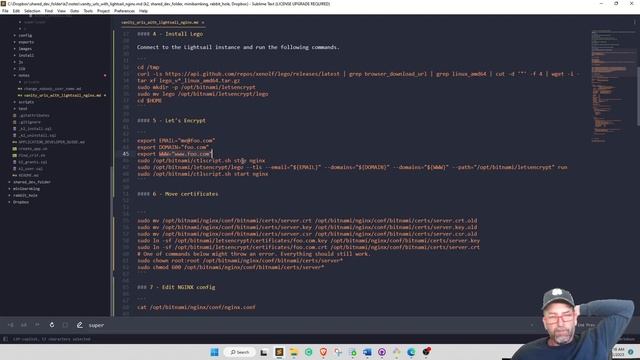Expand the shared_dev_folder project folder
The width and height of the screenshot is (640, 360).
click(x=32, y=182)
